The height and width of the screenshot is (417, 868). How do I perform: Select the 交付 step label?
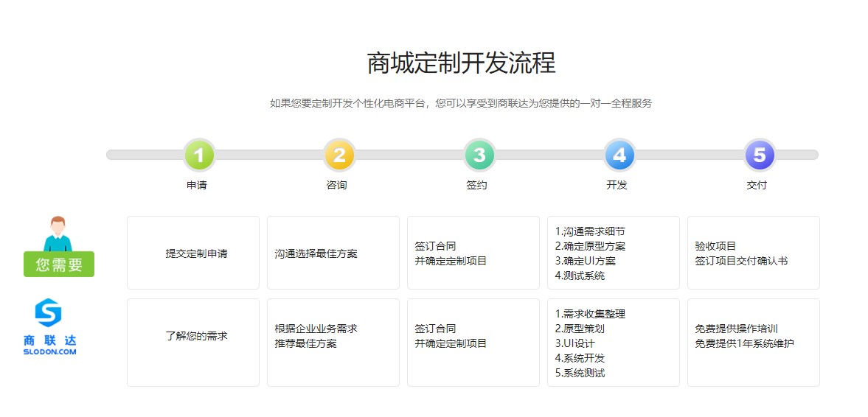tap(757, 185)
